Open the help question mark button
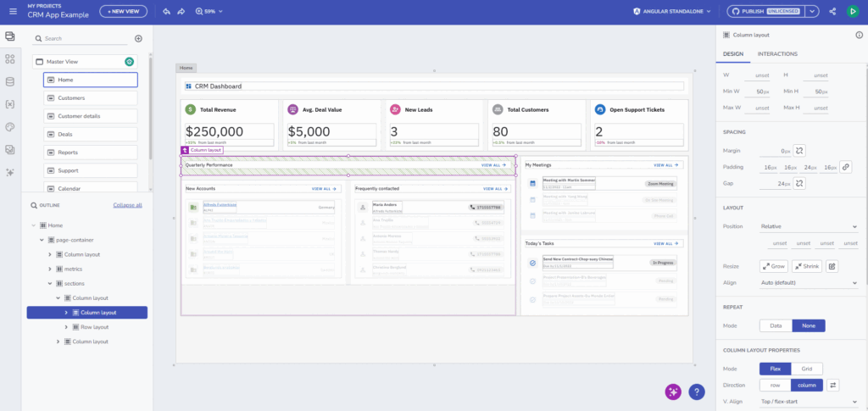The height and width of the screenshot is (411, 868). click(697, 392)
